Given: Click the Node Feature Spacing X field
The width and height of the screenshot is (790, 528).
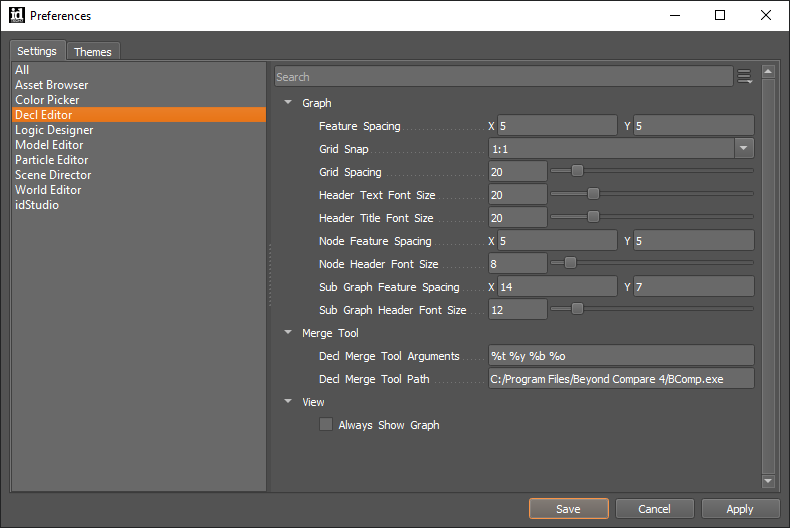Looking at the screenshot, I should [x=557, y=241].
